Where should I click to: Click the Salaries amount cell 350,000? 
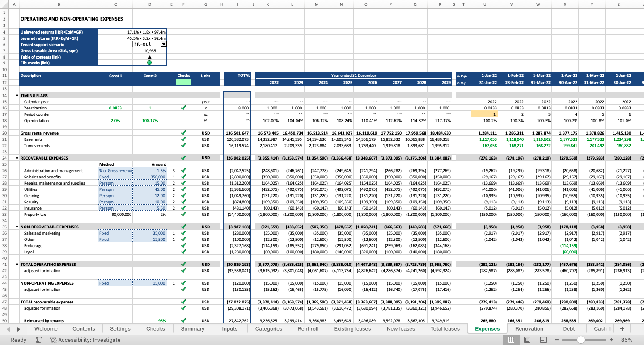click(149, 177)
